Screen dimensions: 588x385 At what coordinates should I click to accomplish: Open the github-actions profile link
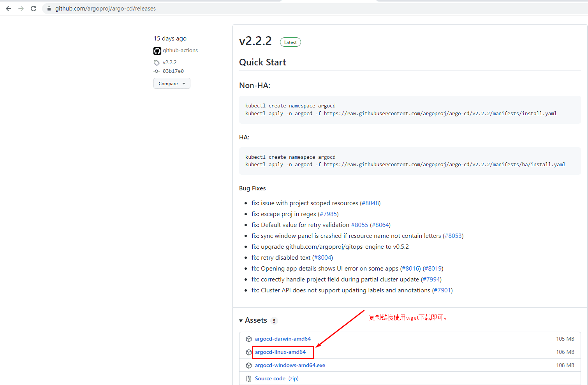(x=180, y=51)
